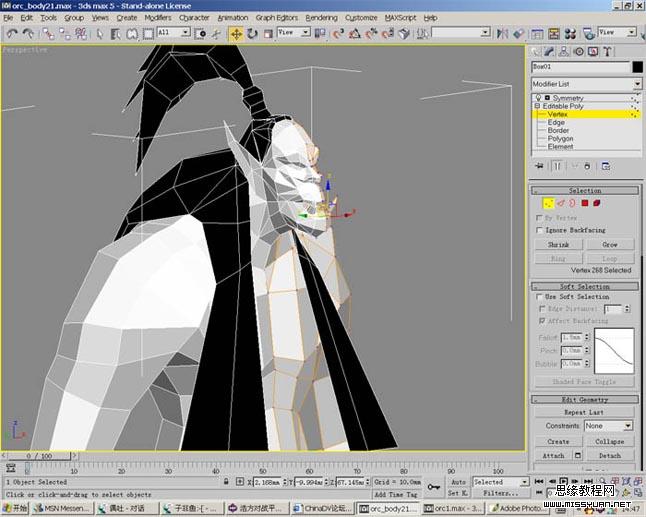646x517 pixels.
Task: Enable the Ignore Backfacing checkbox
Action: point(539,230)
